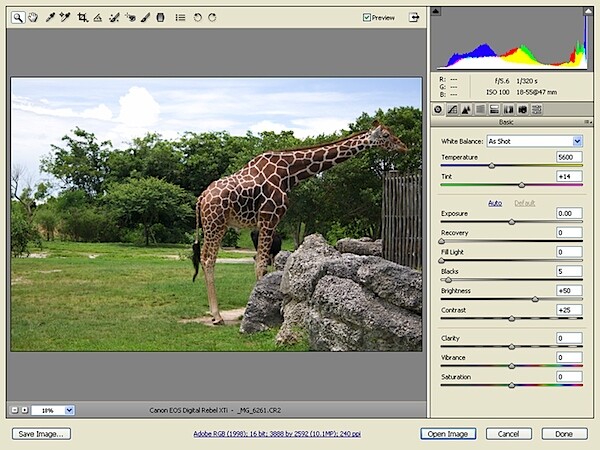Toggle shadow clipping warning on histogram
This screenshot has width=600, height=450.
click(435, 11)
